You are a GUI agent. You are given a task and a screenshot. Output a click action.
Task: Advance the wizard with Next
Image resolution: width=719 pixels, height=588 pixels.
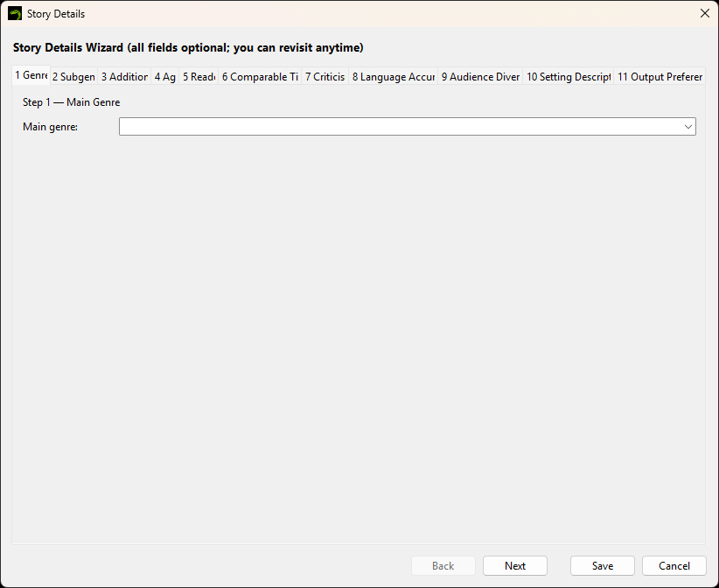tap(514, 565)
